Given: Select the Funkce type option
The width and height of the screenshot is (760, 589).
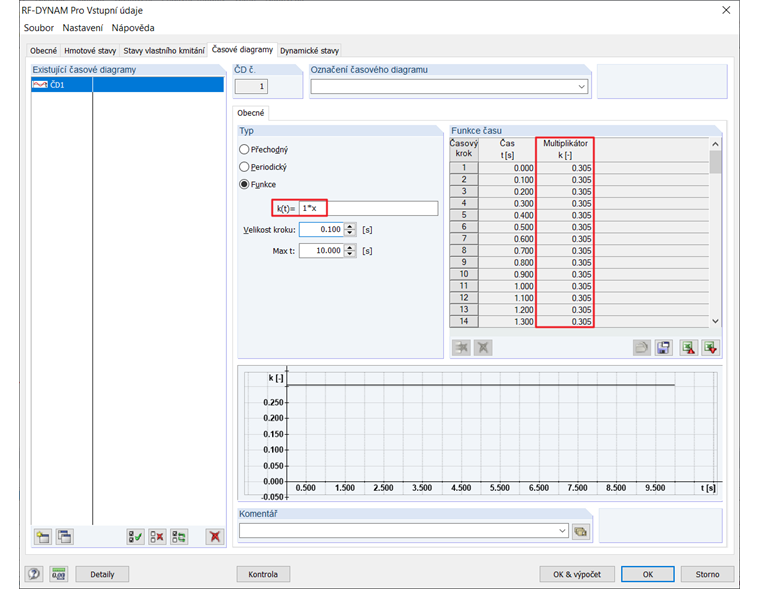Looking at the screenshot, I should pyautogui.click(x=244, y=184).
